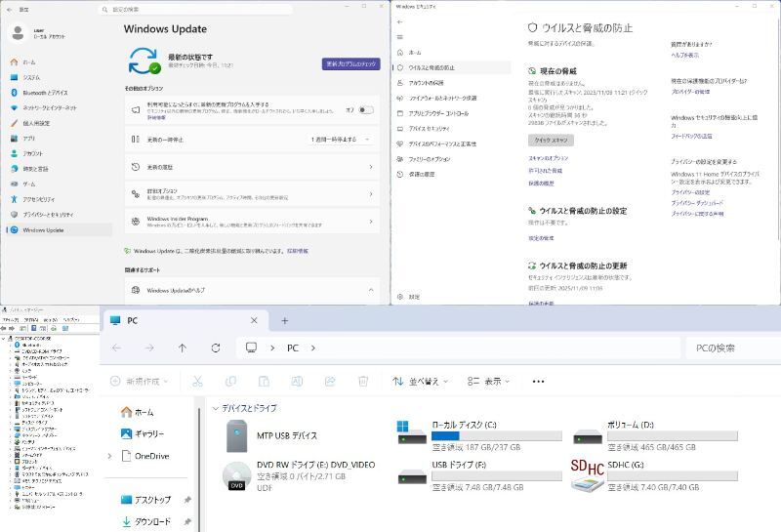Open the pause updates for 1 week dropdown
781x532 pixels.
point(342,140)
